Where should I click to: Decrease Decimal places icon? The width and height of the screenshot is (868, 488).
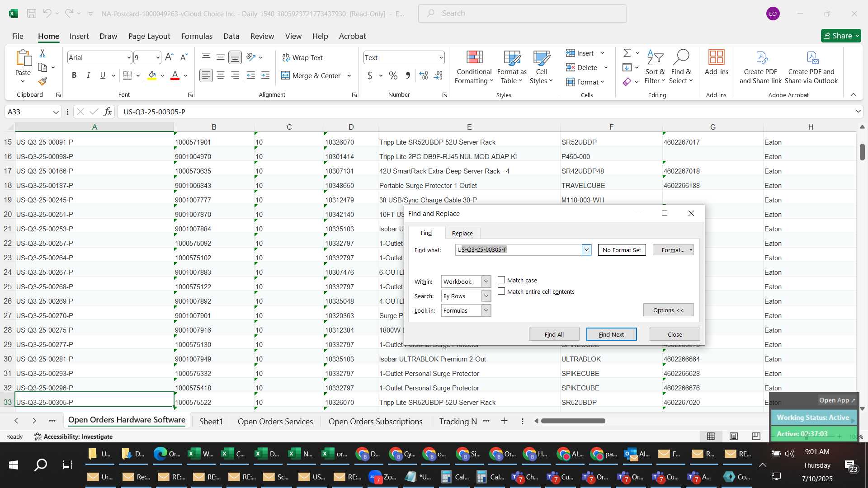[x=438, y=75]
